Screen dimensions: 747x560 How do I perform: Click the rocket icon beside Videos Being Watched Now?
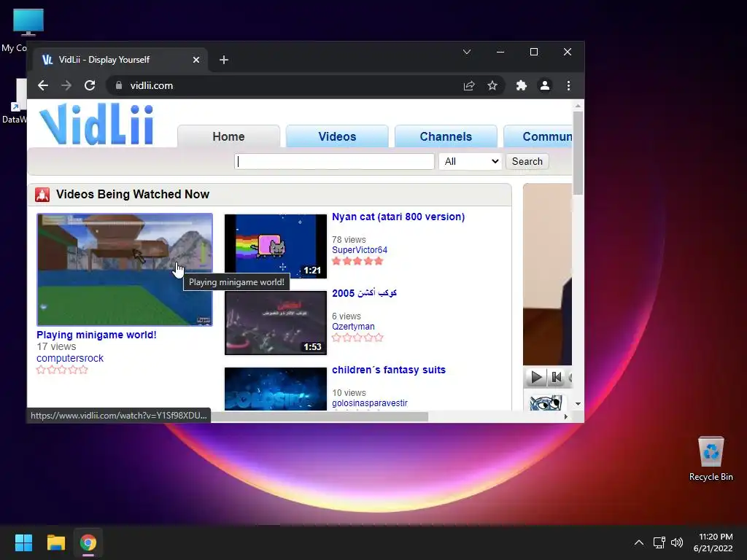tap(42, 194)
